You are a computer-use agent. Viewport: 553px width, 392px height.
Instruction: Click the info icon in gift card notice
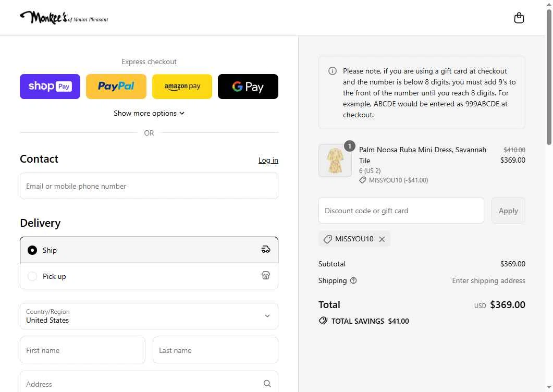tap(332, 71)
